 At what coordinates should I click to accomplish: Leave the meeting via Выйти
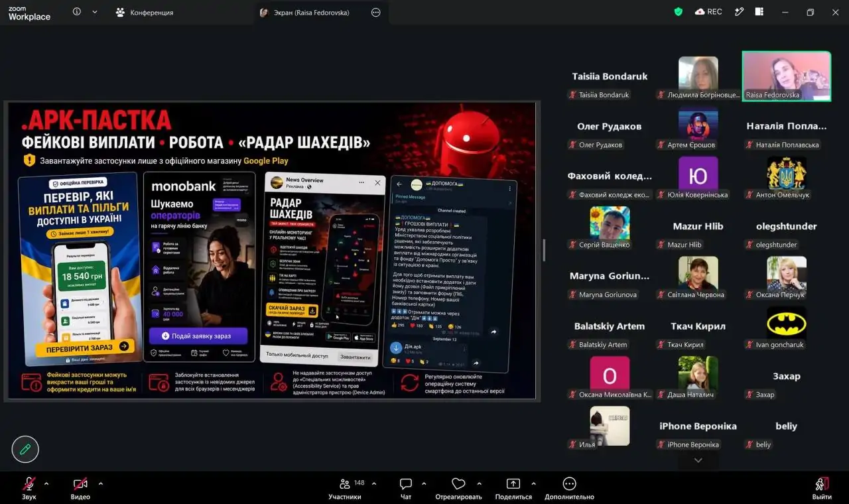[822, 488]
